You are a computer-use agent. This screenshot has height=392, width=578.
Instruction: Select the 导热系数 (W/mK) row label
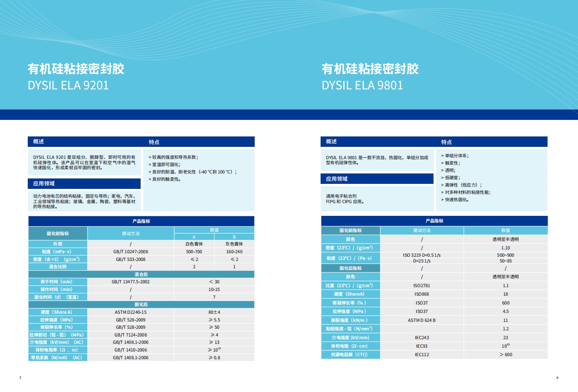coord(57,358)
